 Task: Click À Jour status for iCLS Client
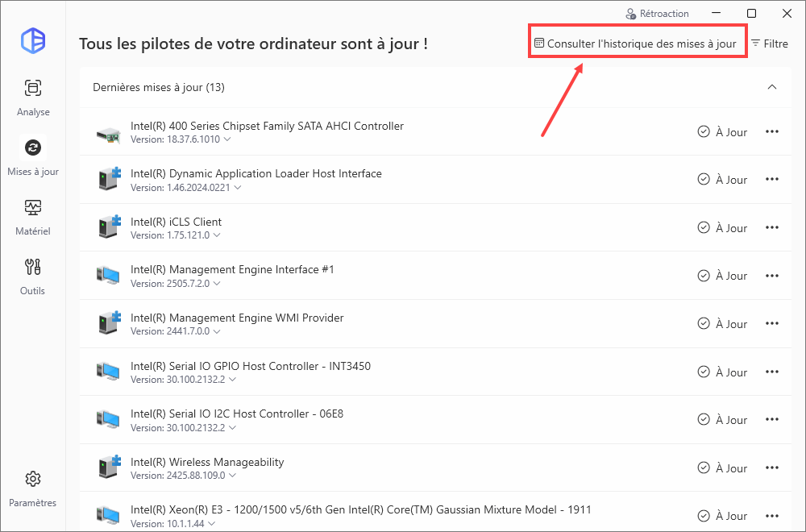[722, 227]
